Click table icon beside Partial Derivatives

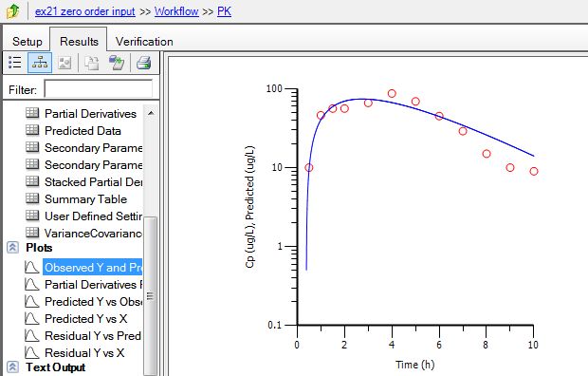point(32,113)
